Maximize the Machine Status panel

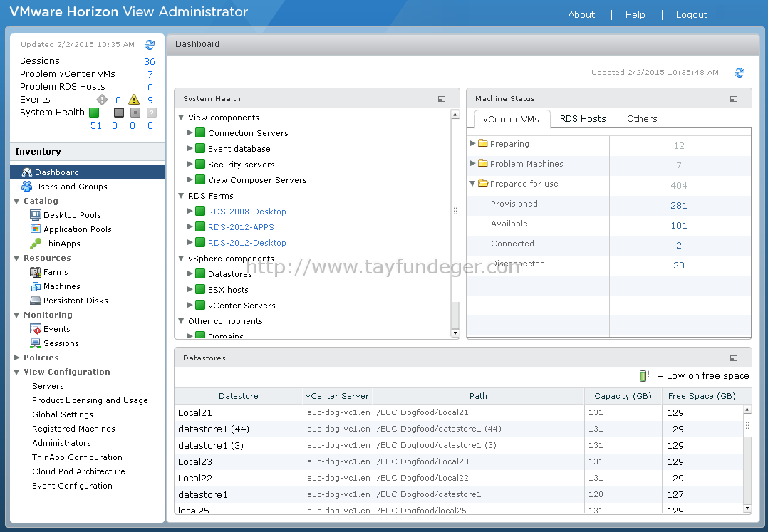[734, 99]
